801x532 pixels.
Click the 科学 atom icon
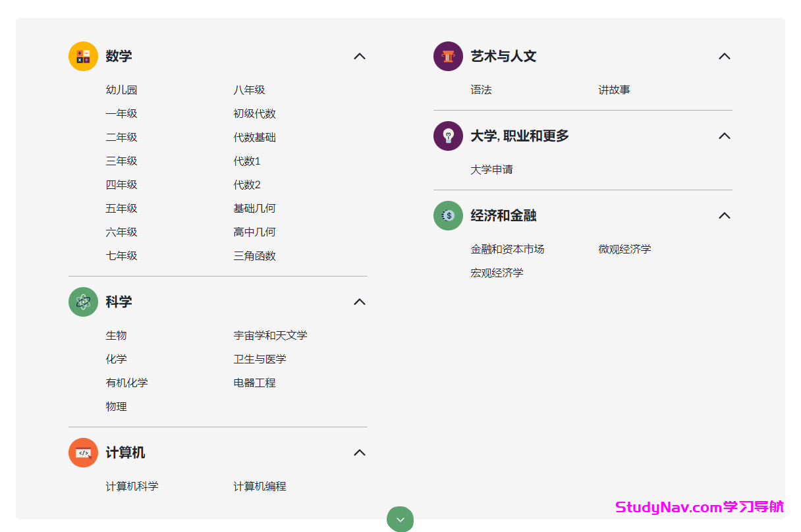[x=83, y=302]
